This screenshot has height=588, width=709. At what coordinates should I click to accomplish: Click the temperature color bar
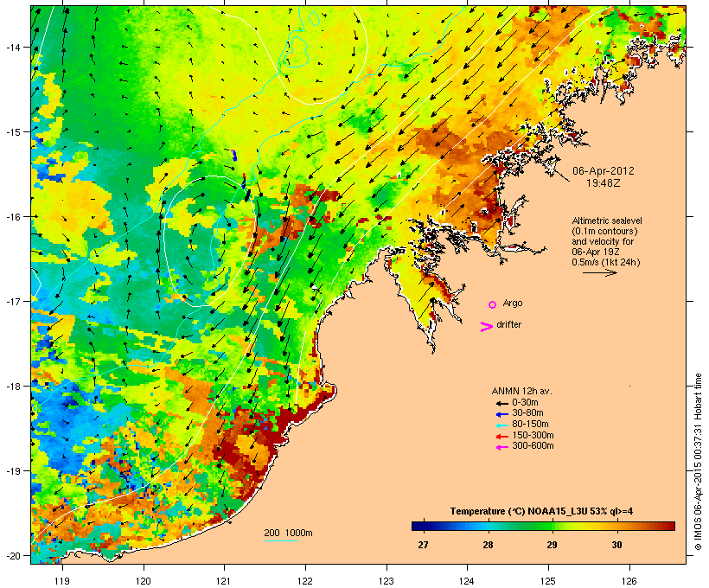point(543,526)
